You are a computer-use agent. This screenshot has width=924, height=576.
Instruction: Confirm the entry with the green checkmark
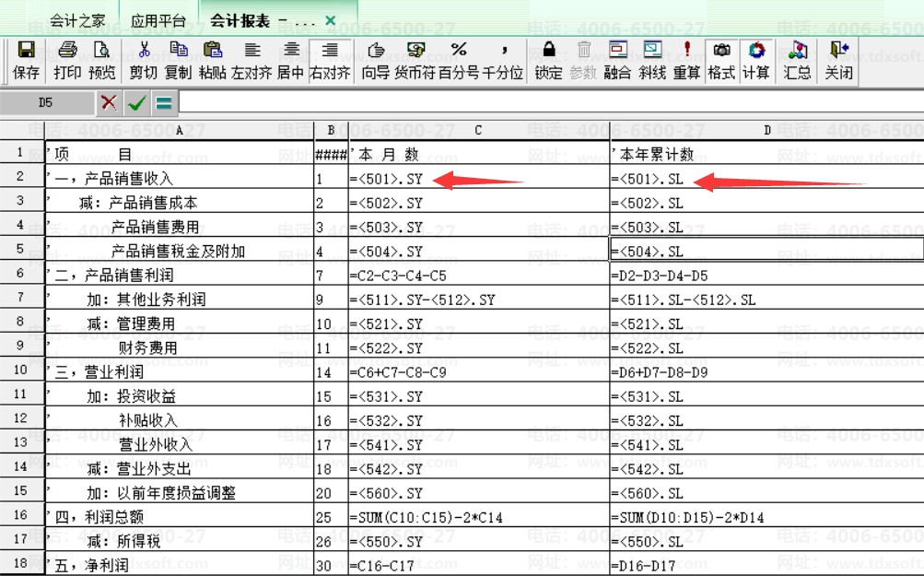(x=136, y=102)
